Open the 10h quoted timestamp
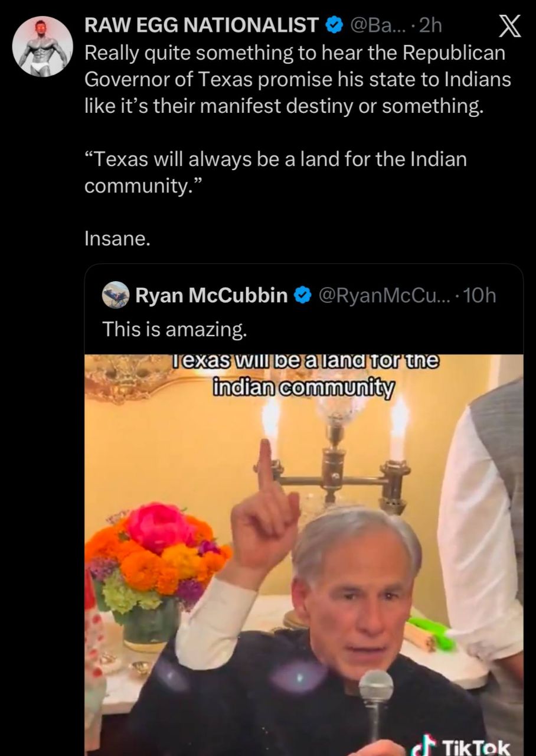Screen dimensions: 536x756 [479, 295]
